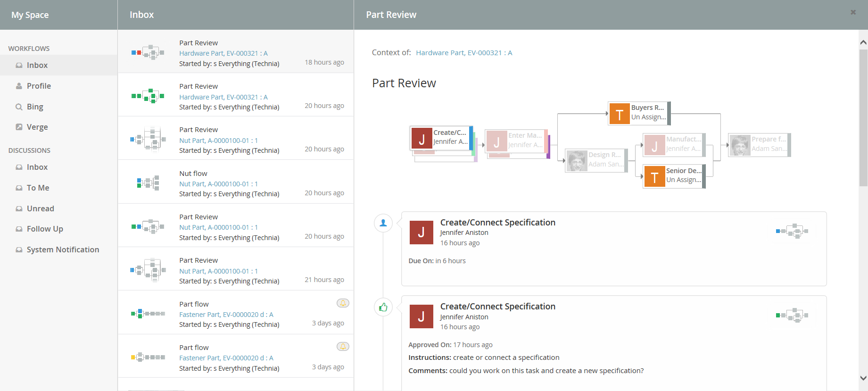Viewport: 868px width, 391px height.
Task: Click bell notification icon on first Part flow
Action: click(x=343, y=303)
